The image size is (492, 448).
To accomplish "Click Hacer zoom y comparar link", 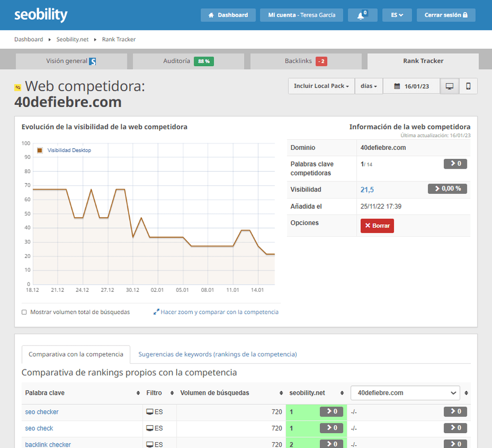I will pyautogui.click(x=219, y=312).
